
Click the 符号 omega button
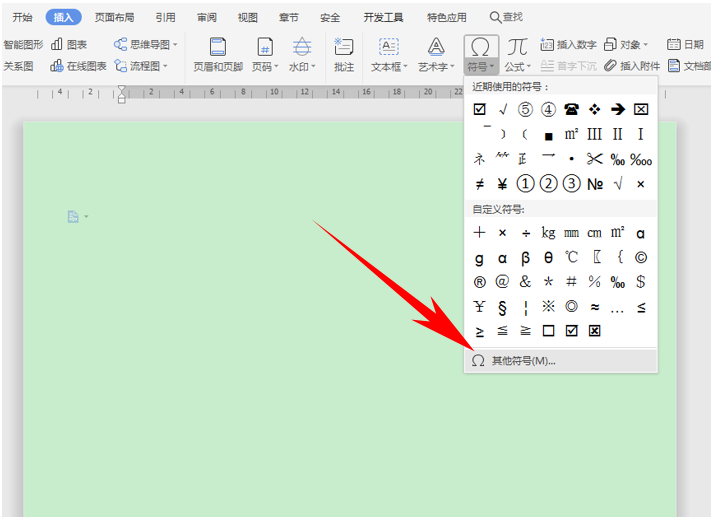(x=481, y=55)
